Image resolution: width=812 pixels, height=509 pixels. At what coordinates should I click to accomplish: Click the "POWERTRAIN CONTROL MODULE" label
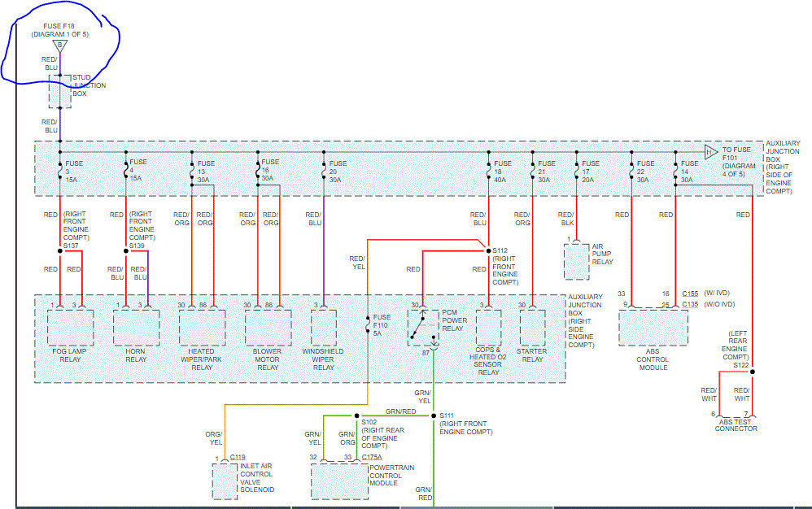(391, 476)
